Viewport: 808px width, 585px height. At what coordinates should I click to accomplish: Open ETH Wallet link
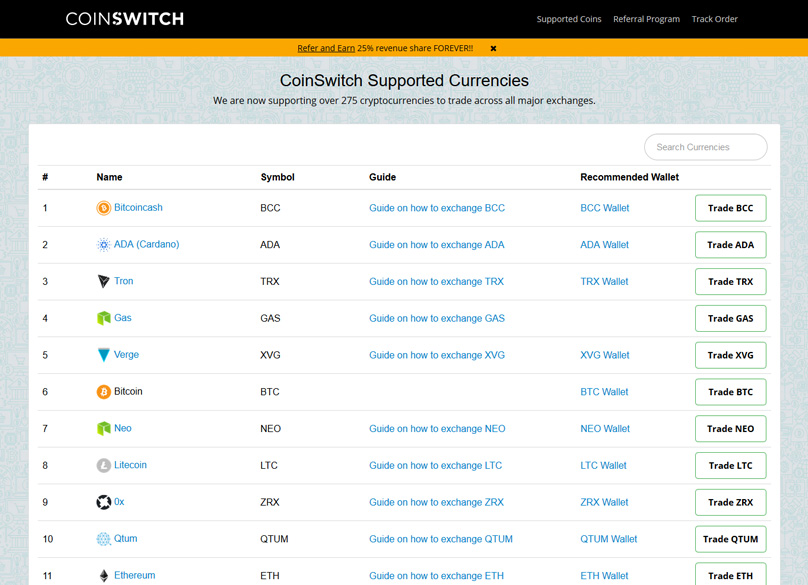pyautogui.click(x=604, y=576)
